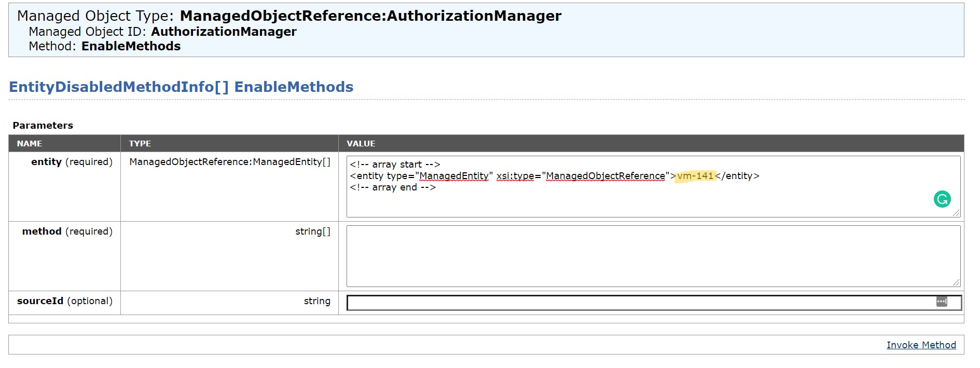Click the TYPE column header
The image size is (980, 368).
pyautogui.click(x=140, y=144)
